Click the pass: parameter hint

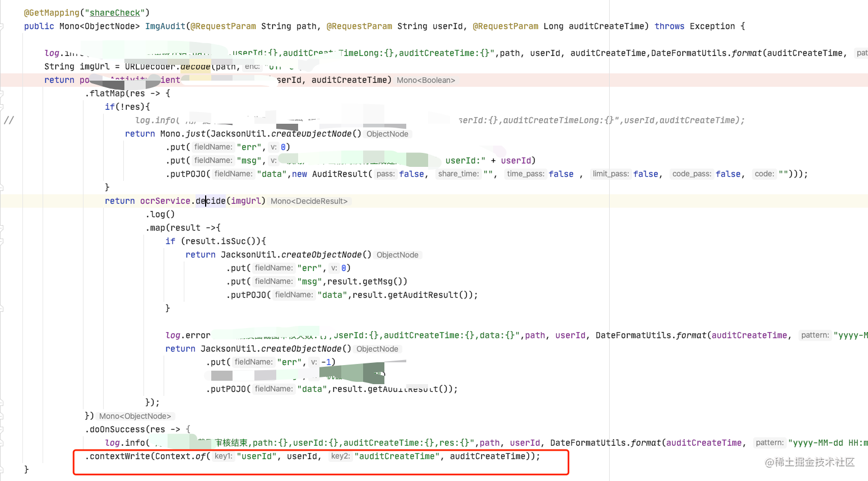pyautogui.click(x=386, y=174)
